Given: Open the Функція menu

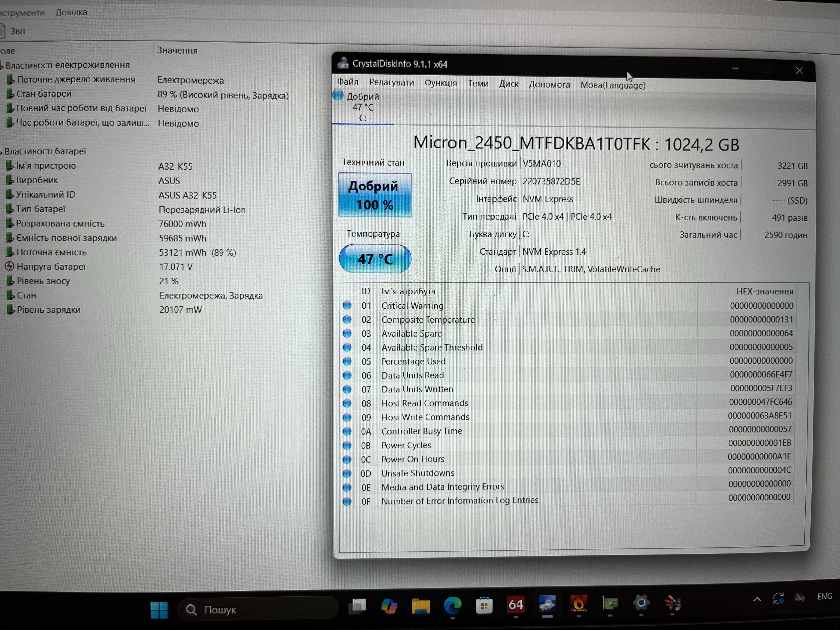Looking at the screenshot, I should pyautogui.click(x=441, y=83).
